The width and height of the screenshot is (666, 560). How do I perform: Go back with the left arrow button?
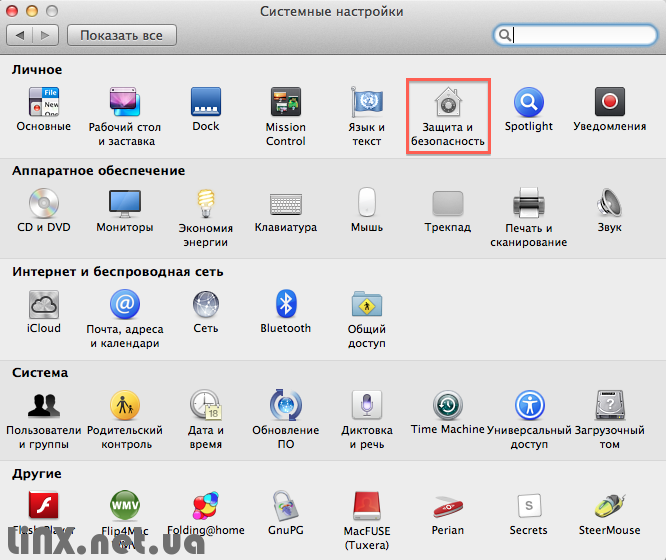20,35
